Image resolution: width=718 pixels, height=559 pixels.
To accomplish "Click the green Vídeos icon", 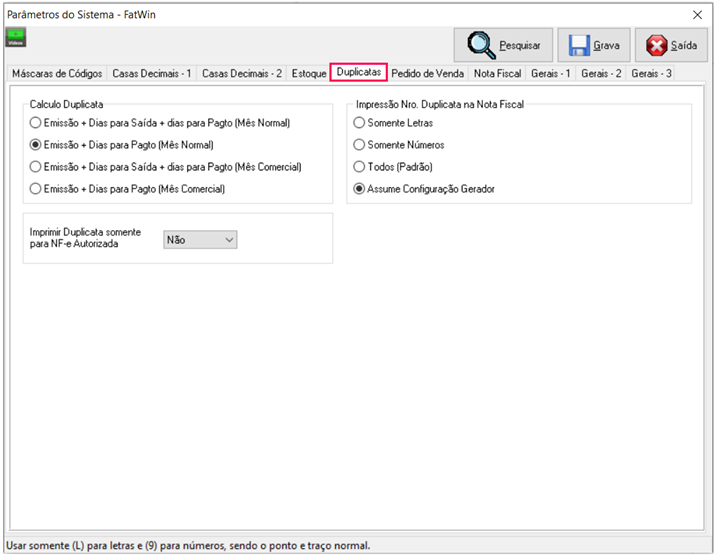I will pyautogui.click(x=17, y=38).
